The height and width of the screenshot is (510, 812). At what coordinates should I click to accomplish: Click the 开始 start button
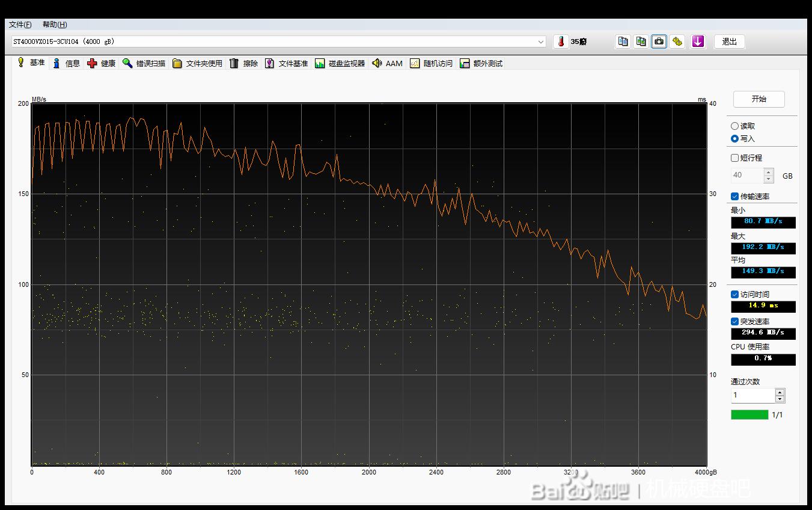[x=759, y=99]
